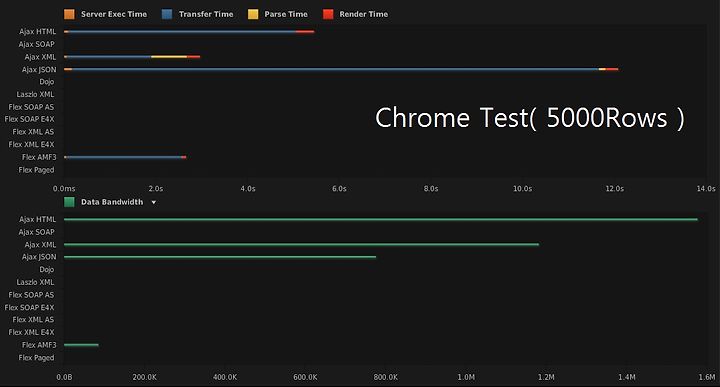The height and width of the screenshot is (387, 720).
Task: Click Ajax XML label in the Data Bandwidth chart
Action: [40, 245]
